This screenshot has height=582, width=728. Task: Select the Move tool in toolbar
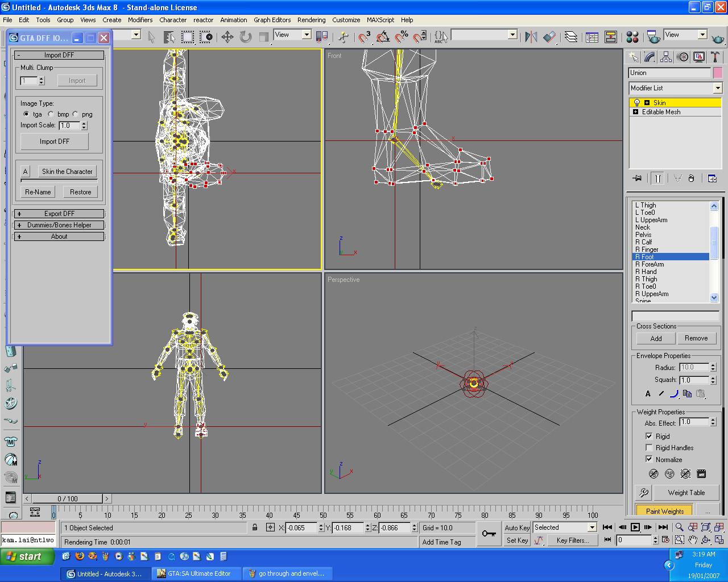click(x=227, y=37)
